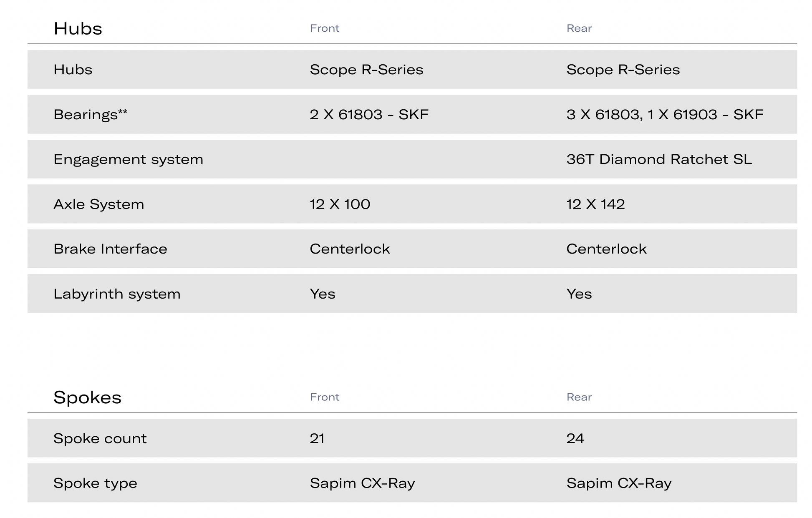Click the Spoke count row label
Image resolution: width=812 pixels, height=518 pixels.
click(100, 438)
